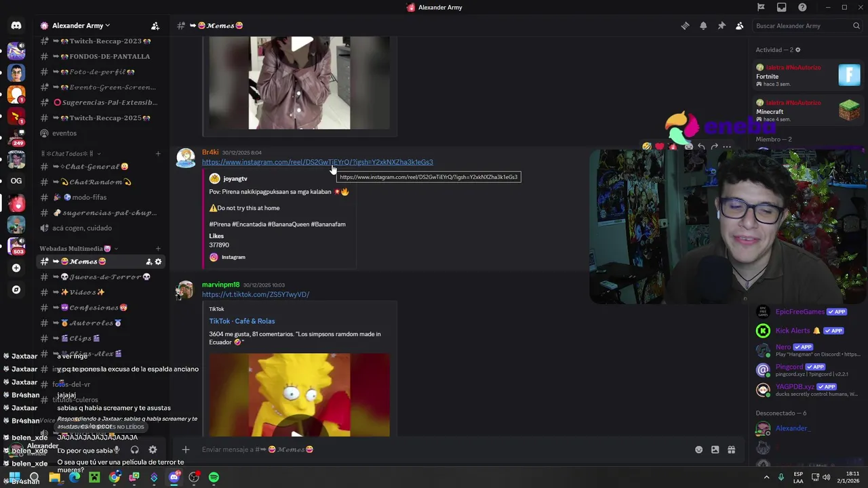Open TikTok link from marvinpm18

tap(256, 294)
